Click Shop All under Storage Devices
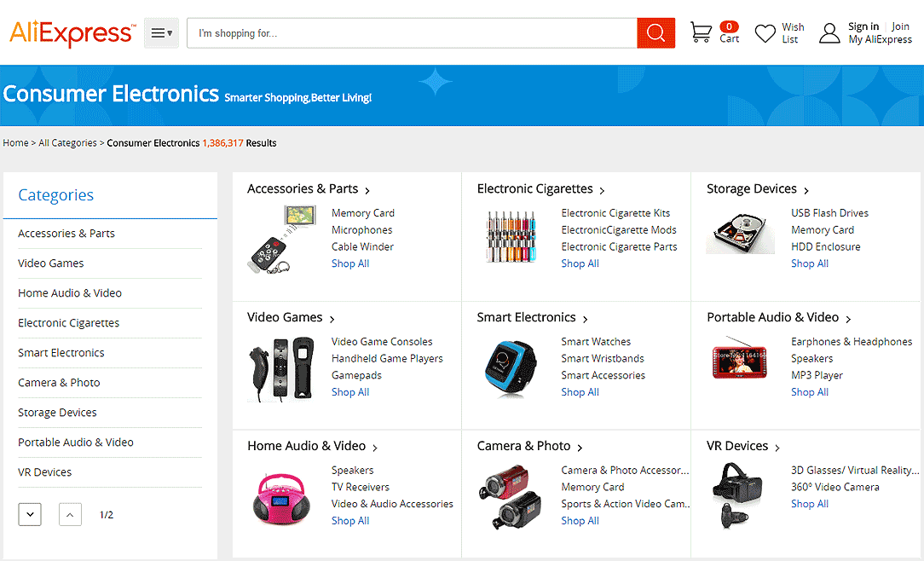 click(x=811, y=263)
